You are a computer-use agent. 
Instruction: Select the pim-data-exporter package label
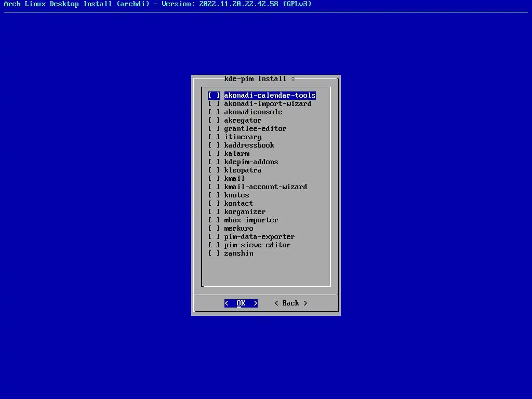(259, 237)
